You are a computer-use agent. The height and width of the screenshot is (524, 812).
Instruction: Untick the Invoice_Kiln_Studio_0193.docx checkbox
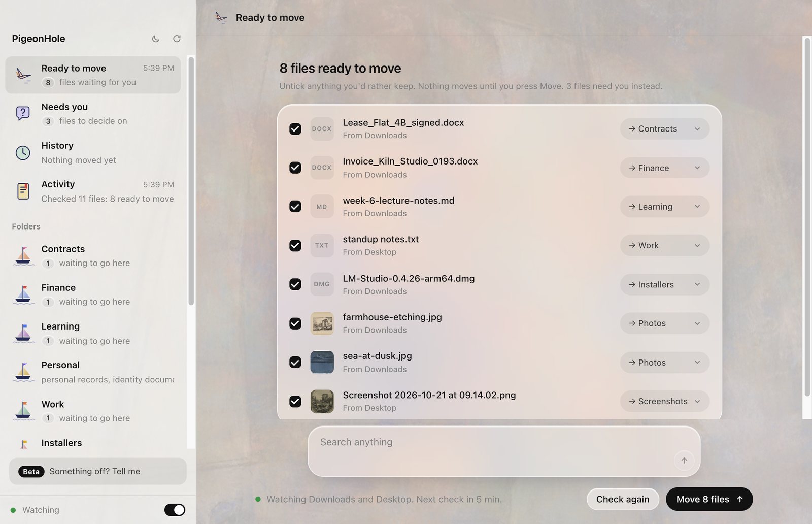[295, 168]
